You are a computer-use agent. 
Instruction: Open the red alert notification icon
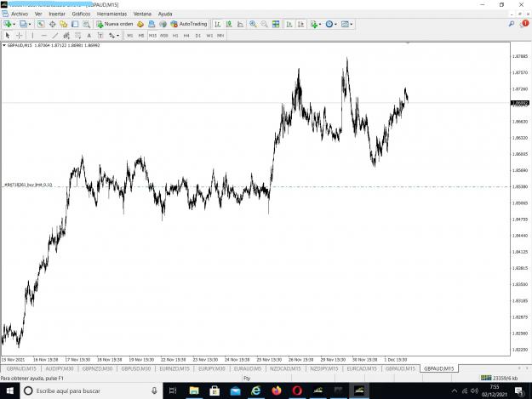coord(525,23)
